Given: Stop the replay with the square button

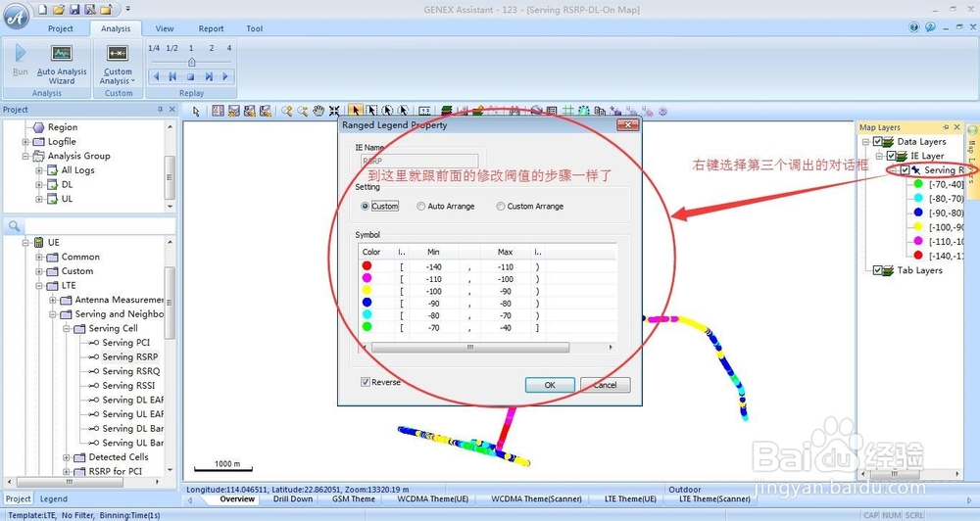Looking at the screenshot, I should tap(191, 76).
